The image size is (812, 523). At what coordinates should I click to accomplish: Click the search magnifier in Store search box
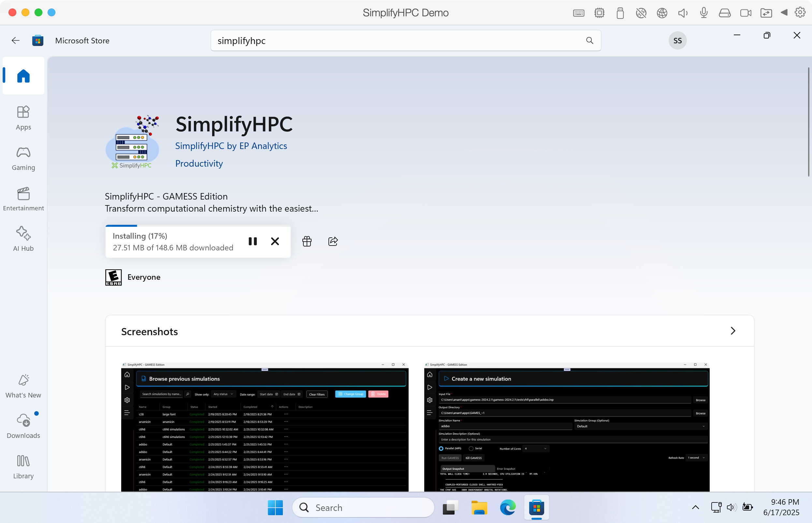589,40
